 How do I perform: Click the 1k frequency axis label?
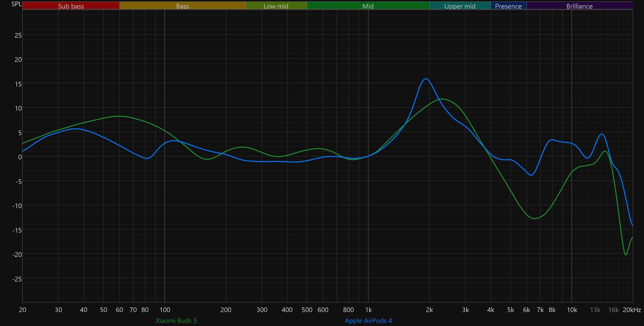point(368,310)
